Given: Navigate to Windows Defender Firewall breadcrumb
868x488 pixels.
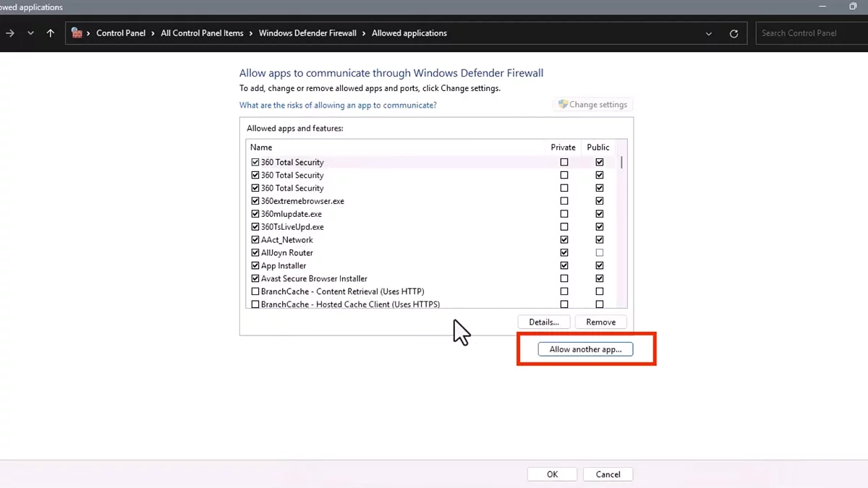Looking at the screenshot, I should click(x=307, y=33).
